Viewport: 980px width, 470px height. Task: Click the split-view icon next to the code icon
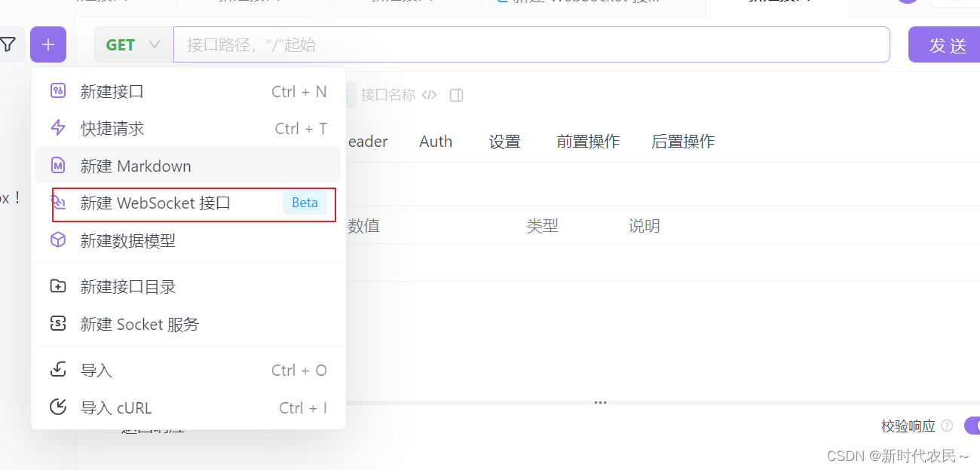pyautogui.click(x=455, y=95)
